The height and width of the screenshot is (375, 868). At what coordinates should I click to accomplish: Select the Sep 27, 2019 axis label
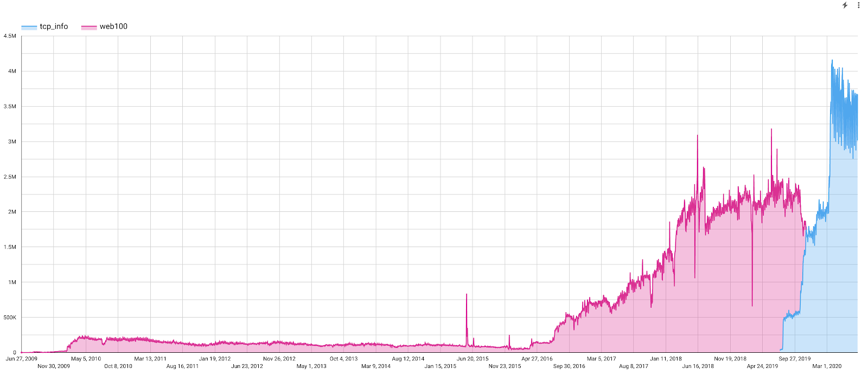(x=795, y=359)
